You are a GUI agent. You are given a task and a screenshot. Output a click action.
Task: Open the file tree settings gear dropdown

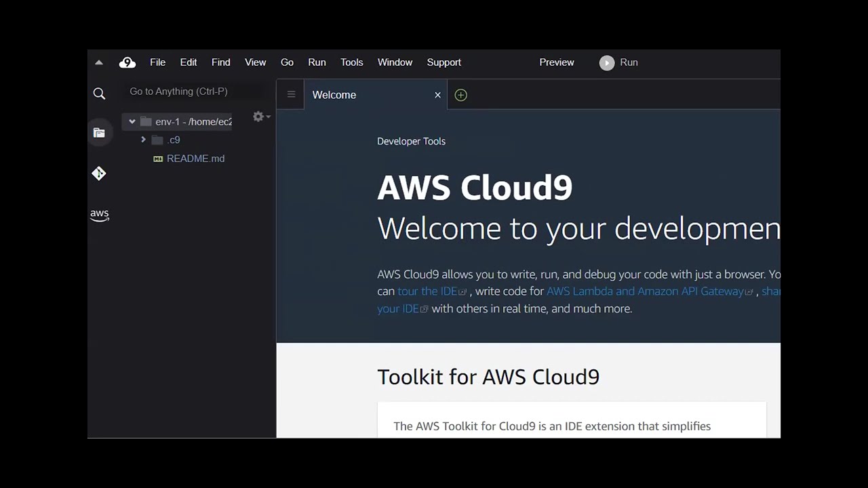click(261, 117)
